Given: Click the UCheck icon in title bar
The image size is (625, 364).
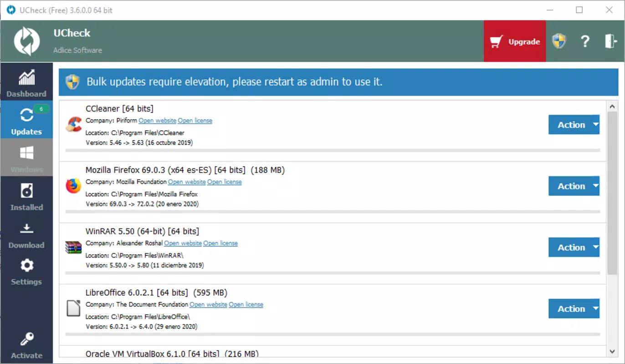Looking at the screenshot, I should pyautogui.click(x=11, y=10).
